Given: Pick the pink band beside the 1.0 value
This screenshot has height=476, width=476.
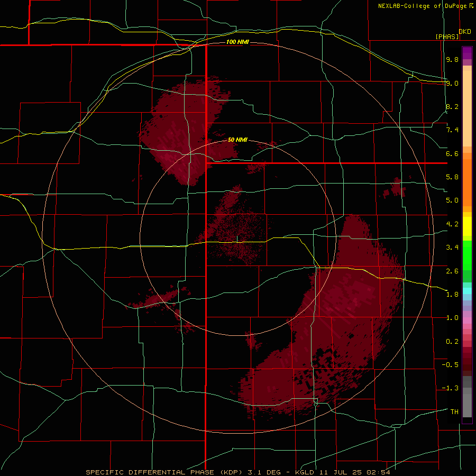Looking at the screenshot, I should click(467, 320).
